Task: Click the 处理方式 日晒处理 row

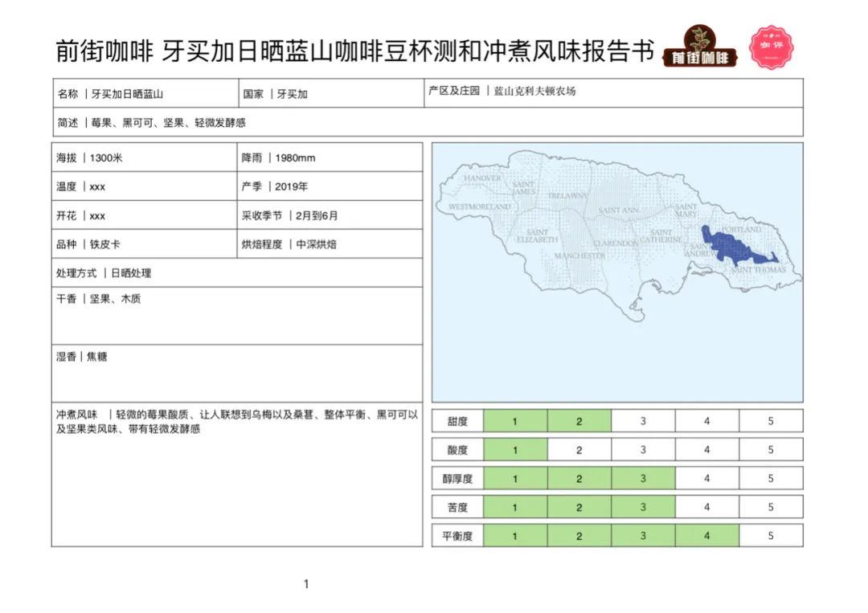Action: pyautogui.click(x=237, y=272)
